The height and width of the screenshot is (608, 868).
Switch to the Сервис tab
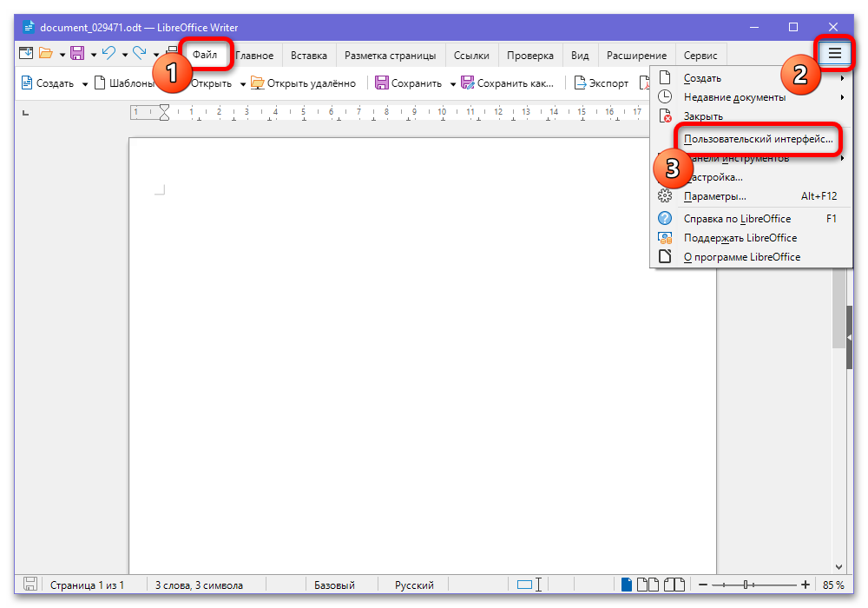click(x=700, y=56)
